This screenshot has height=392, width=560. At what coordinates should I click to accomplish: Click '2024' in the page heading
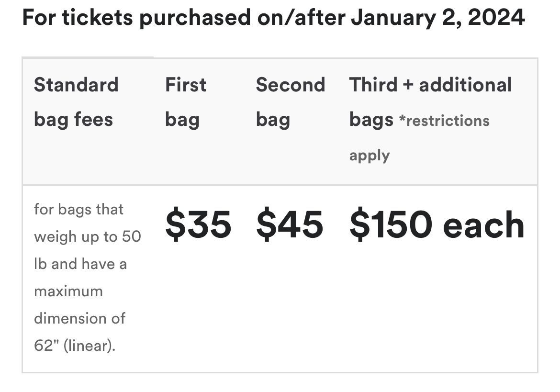[x=496, y=17]
